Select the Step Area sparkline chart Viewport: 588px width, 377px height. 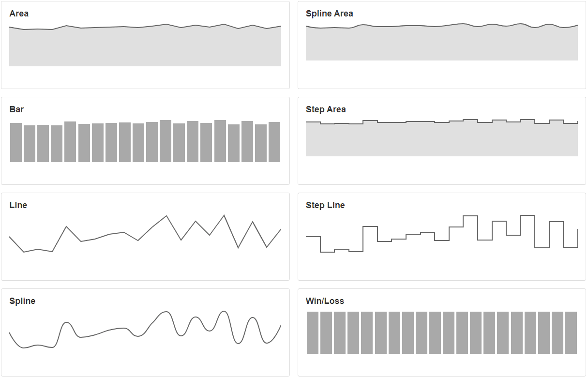click(x=442, y=137)
